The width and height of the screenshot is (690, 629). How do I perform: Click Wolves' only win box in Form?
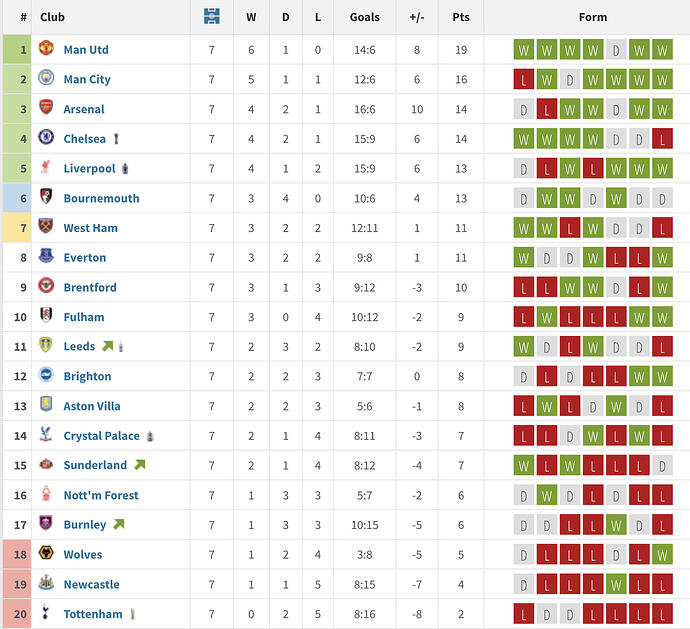coord(662,554)
